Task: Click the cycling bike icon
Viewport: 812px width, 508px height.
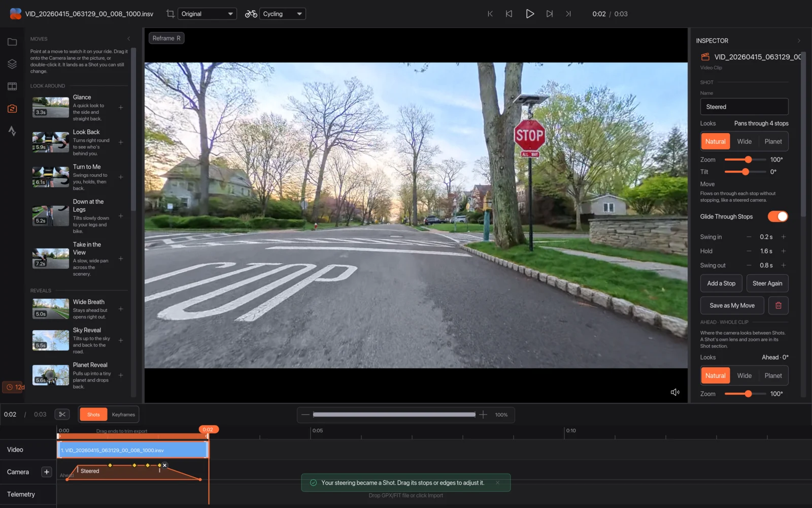Action: coord(251,14)
